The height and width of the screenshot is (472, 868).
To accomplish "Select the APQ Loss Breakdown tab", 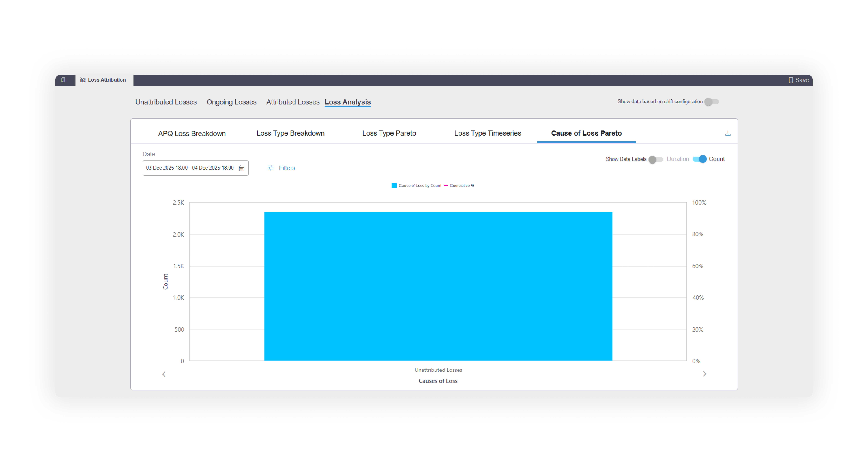I will (x=192, y=134).
